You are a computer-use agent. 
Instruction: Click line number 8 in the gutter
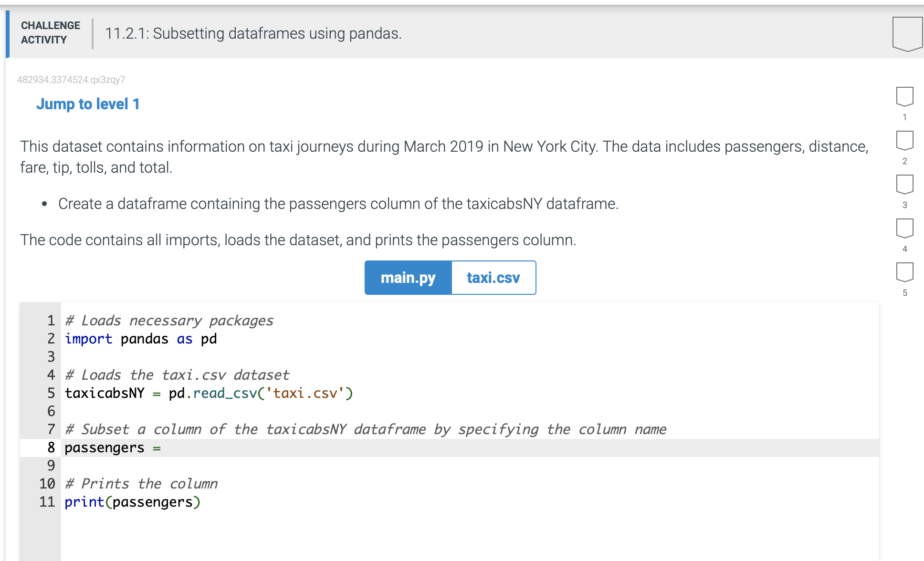(x=51, y=447)
